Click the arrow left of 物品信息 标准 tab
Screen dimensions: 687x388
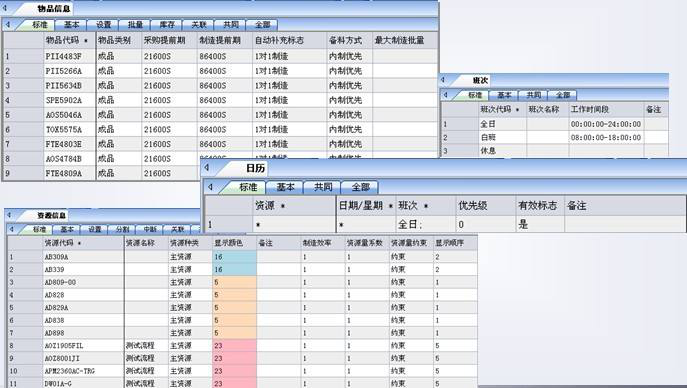[8, 25]
